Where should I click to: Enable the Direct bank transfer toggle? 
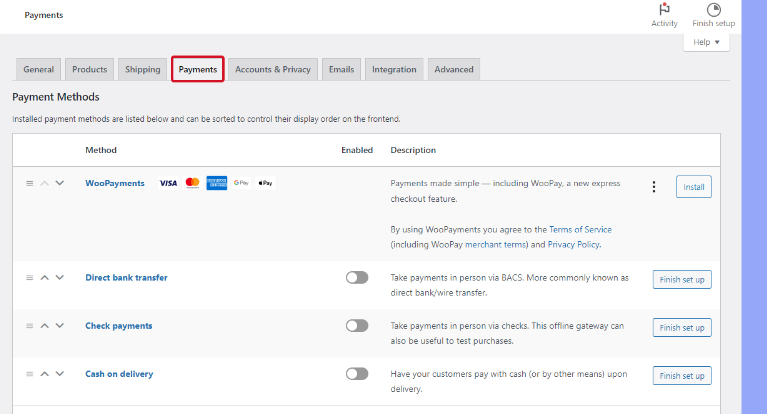[357, 278]
